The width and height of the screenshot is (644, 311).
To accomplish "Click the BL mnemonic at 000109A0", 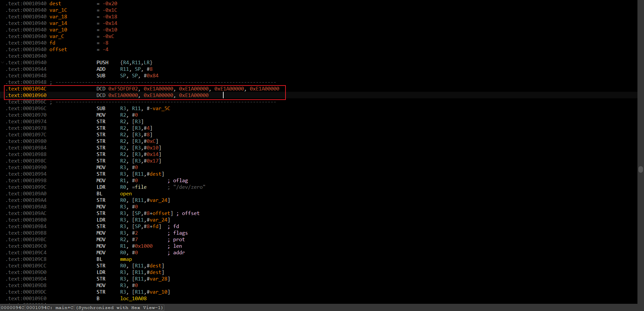I will [x=100, y=194].
